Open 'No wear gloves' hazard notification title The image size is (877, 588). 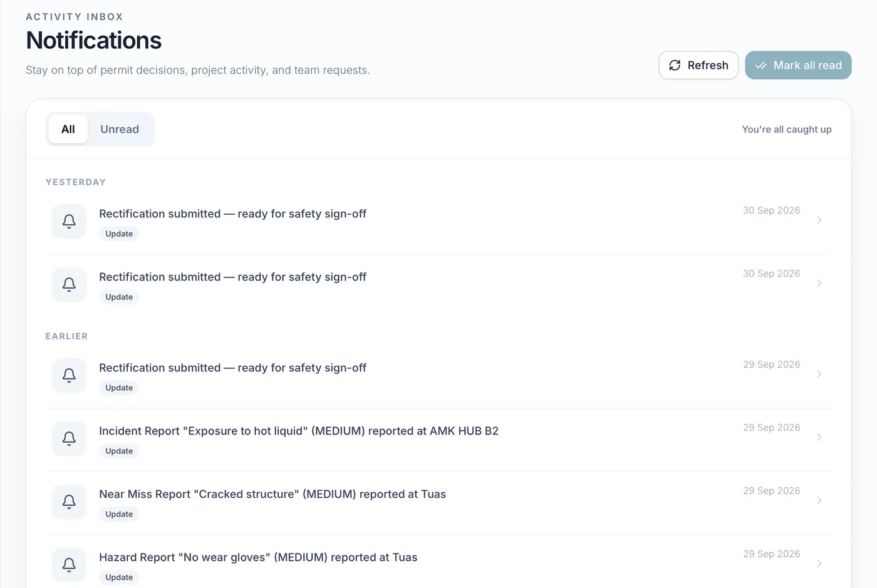(258, 557)
